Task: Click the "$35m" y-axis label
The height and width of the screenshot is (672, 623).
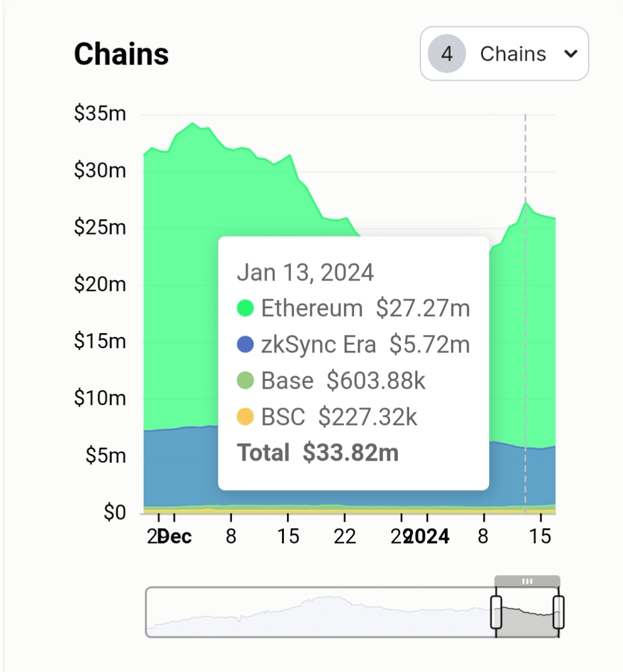Action: click(x=100, y=114)
